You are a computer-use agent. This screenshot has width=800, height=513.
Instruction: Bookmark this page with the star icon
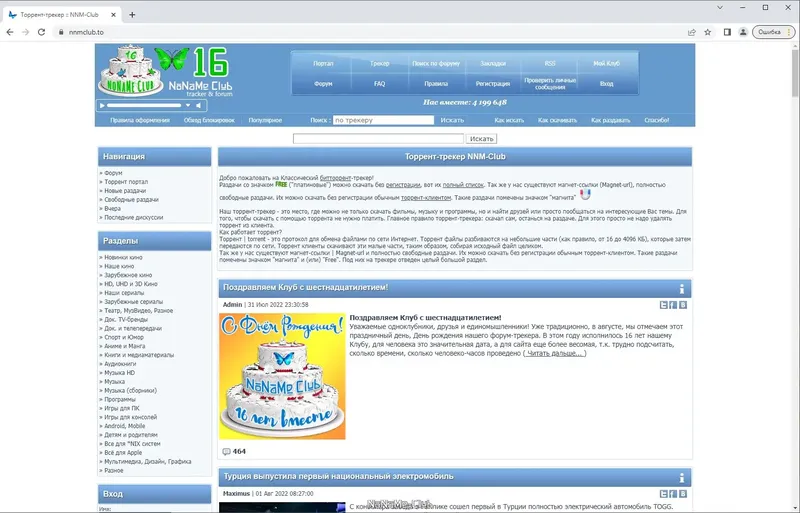coord(708,32)
